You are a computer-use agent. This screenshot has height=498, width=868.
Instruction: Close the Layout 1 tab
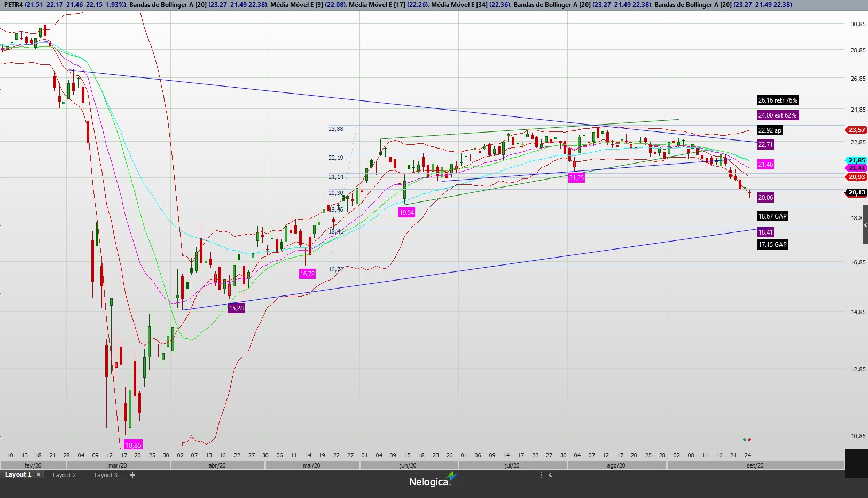pyautogui.click(x=38, y=474)
